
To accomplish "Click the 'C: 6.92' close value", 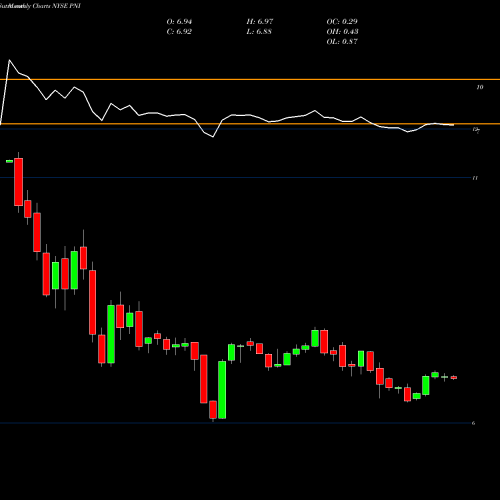I will [x=179, y=32].
